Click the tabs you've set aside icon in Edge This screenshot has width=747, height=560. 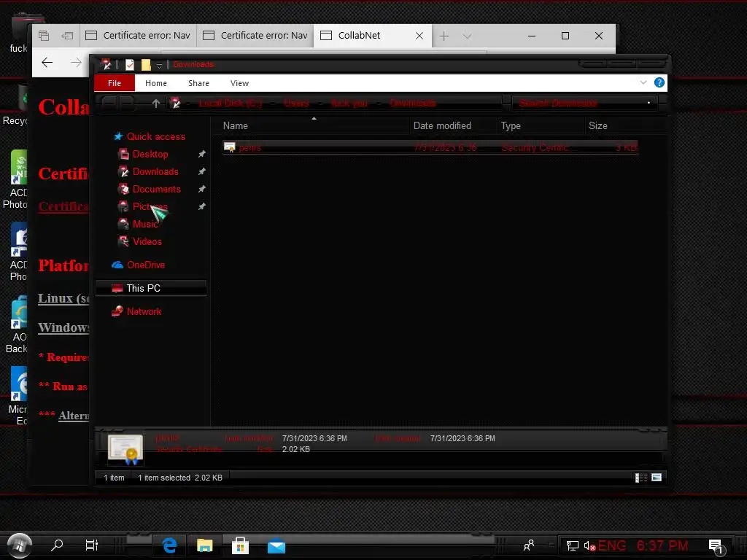click(x=44, y=36)
